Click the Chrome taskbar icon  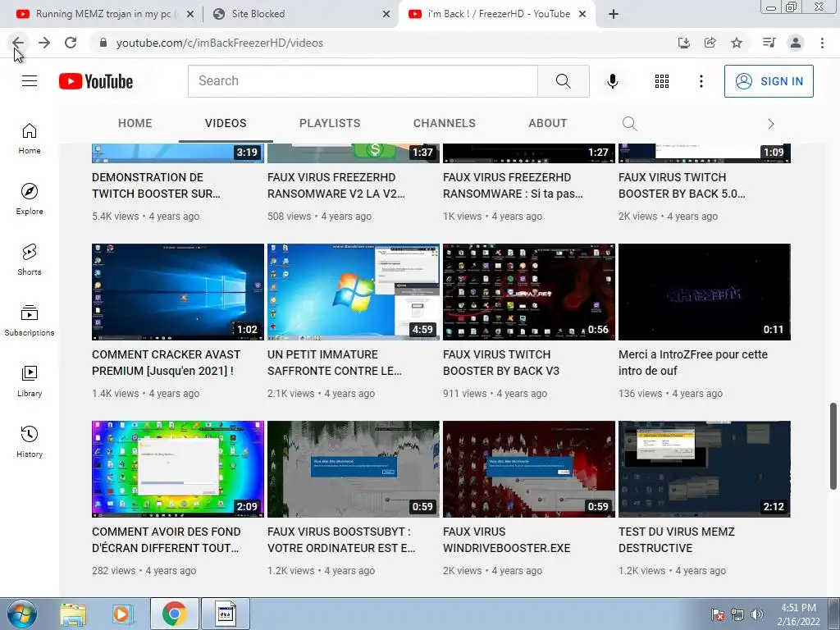click(x=174, y=614)
